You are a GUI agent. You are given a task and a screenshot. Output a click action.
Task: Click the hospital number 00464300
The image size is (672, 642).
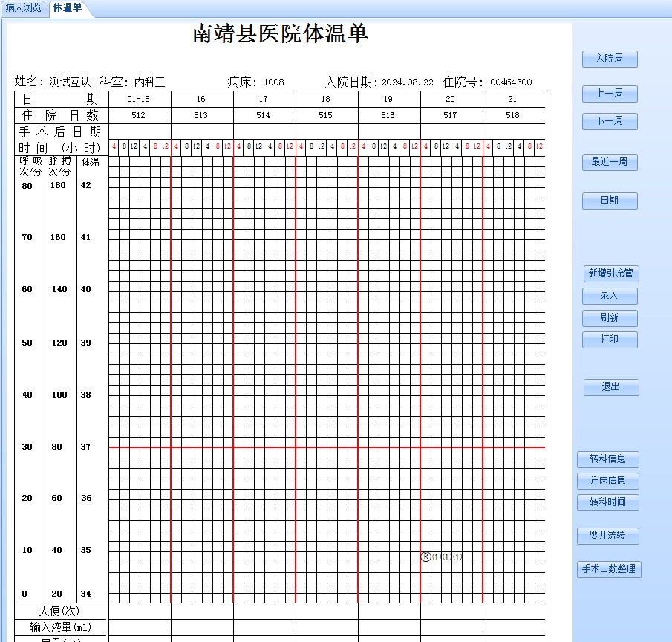coord(512,82)
